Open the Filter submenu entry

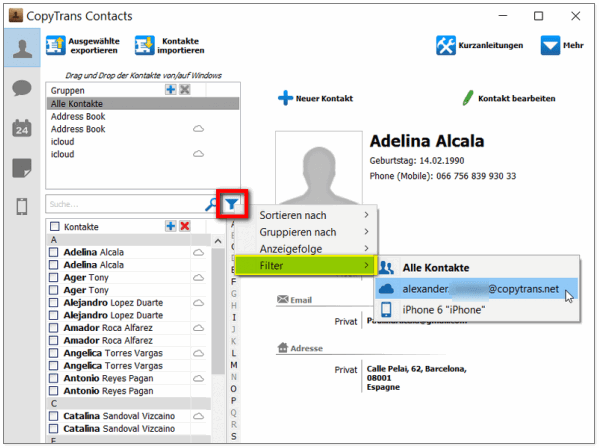click(x=306, y=265)
